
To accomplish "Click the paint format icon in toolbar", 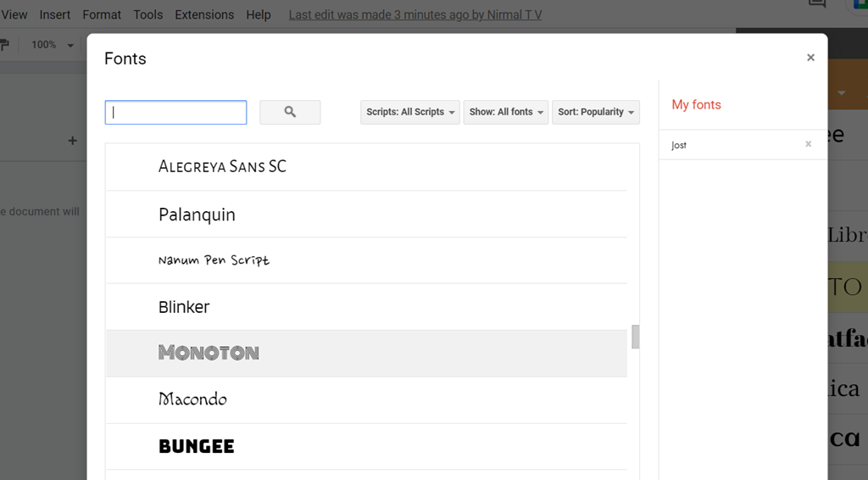I will pyautogui.click(x=4, y=45).
